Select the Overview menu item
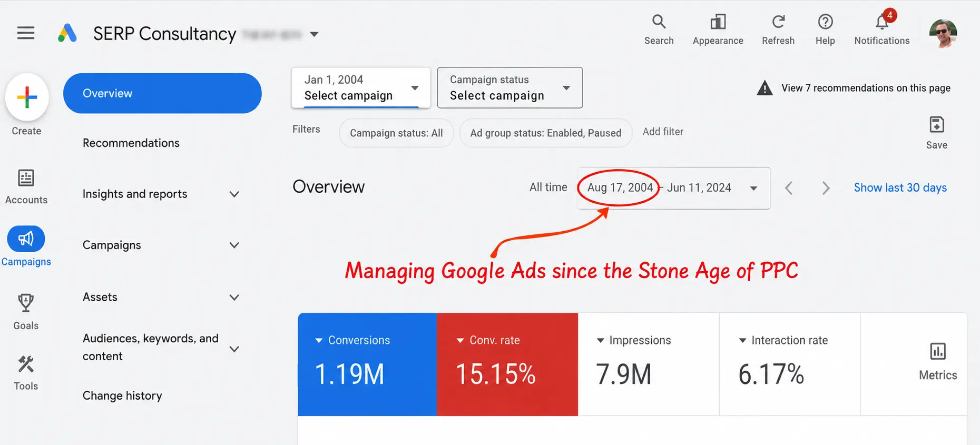 tap(162, 93)
